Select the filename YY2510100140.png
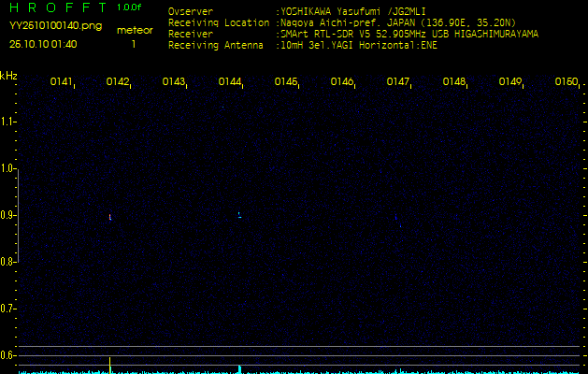This screenshot has height=374, width=588. 55,26
